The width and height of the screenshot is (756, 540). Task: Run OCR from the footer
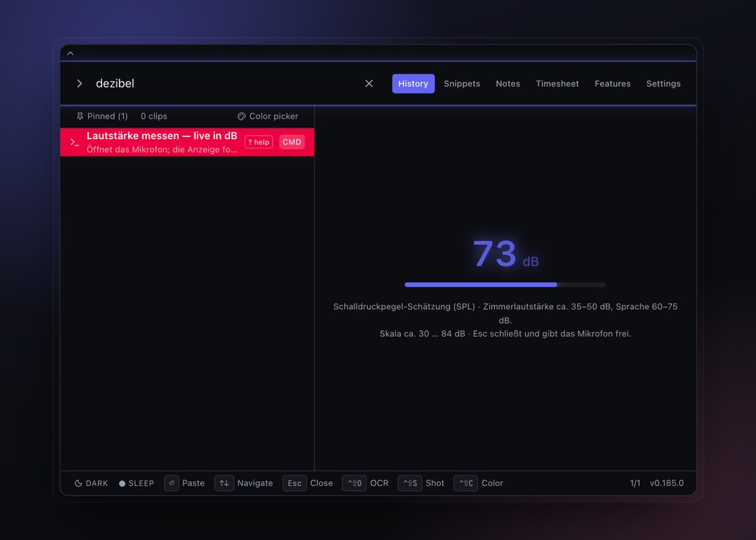[379, 483]
